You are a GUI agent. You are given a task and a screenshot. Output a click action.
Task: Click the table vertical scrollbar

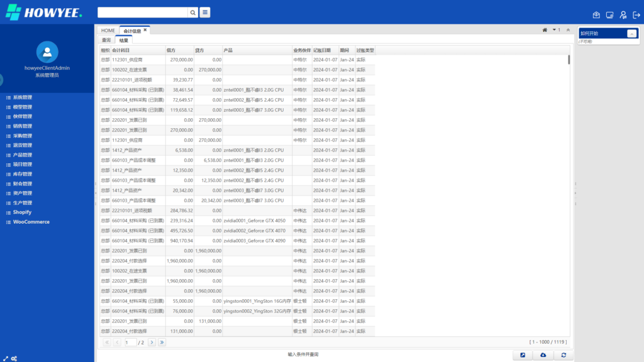click(x=569, y=60)
